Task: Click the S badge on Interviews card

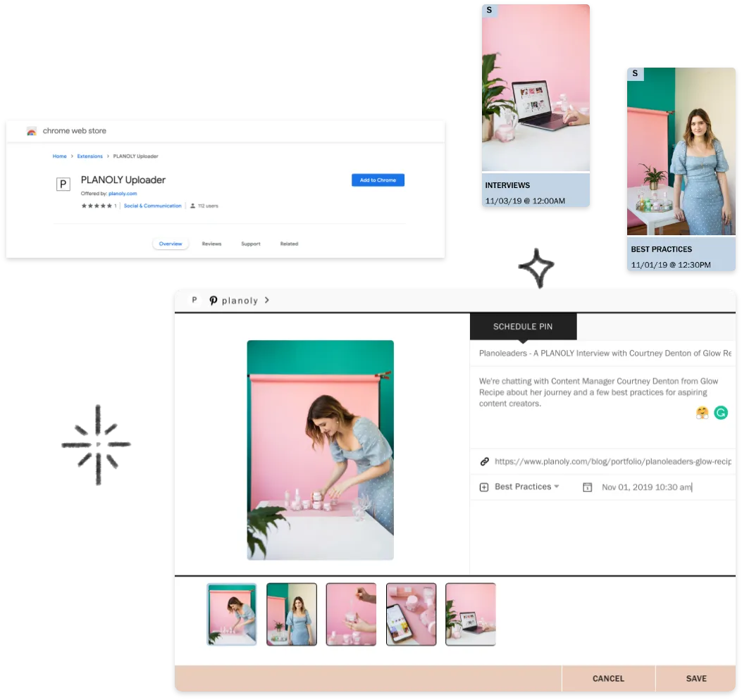Action: tap(489, 11)
